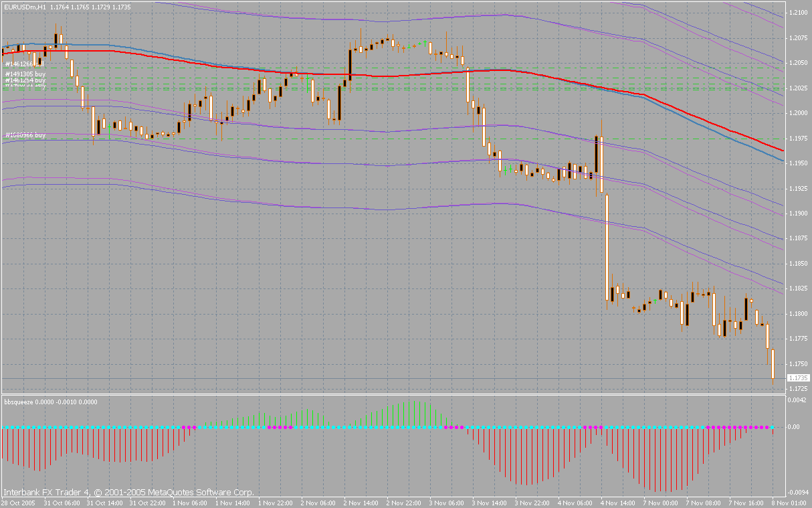Click the 1 Nov 22:00 time label
Image resolution: width=812 pixels, height=508 pixels.
coord(276,503)
